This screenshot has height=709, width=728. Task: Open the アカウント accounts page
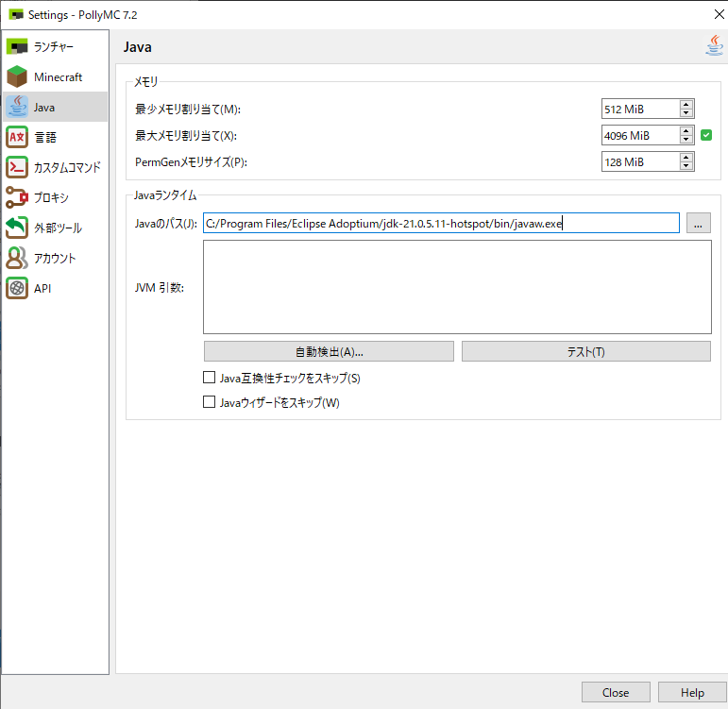(x=55, y=258)
